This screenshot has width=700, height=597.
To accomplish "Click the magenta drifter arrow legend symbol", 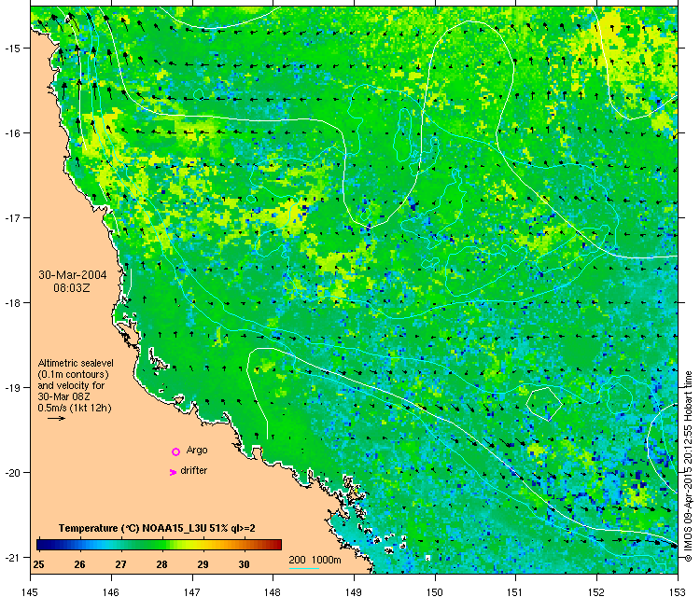I will point(174,472).
